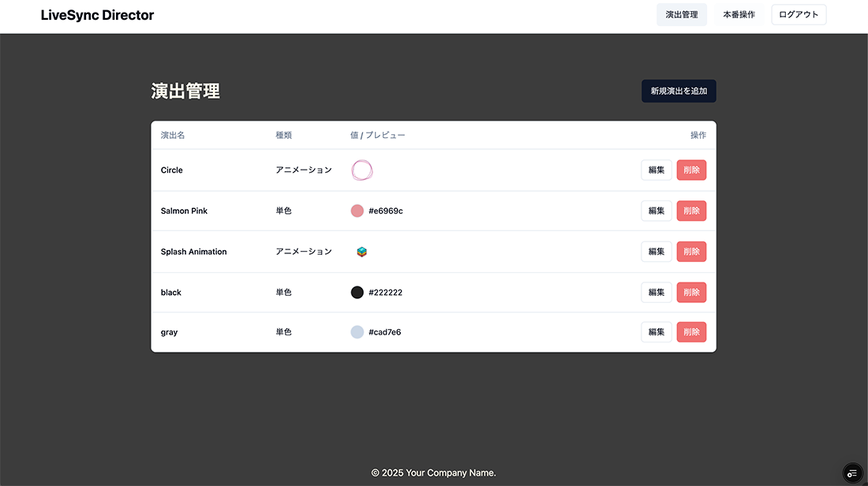Click the Splash Animation cube preview icon

[x=361, y=252]
